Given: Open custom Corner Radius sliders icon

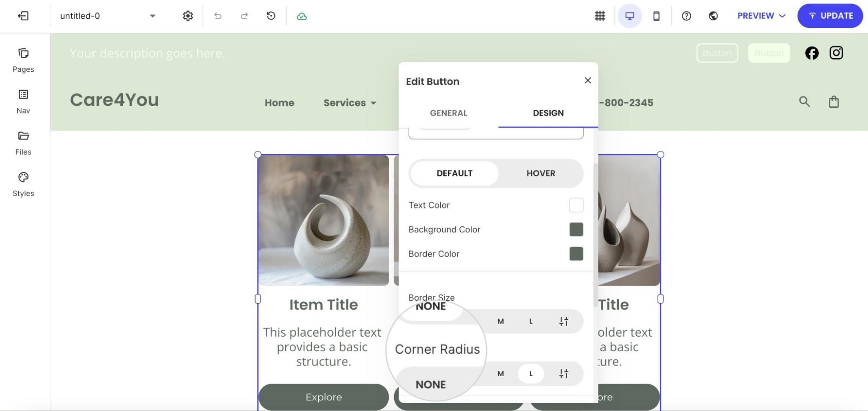Looking at the screenshot, I should [564, 374].
